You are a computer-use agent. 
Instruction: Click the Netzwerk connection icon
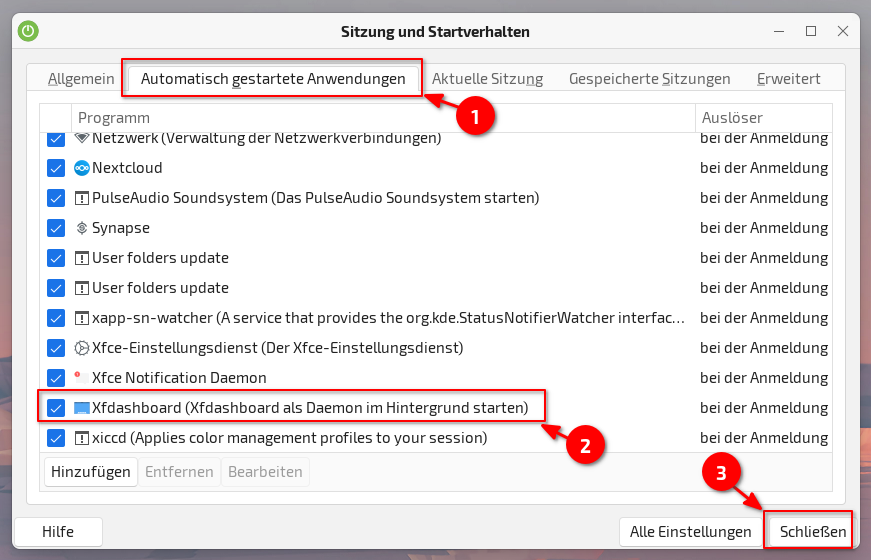pyautogui.click(x=82, y=137)
